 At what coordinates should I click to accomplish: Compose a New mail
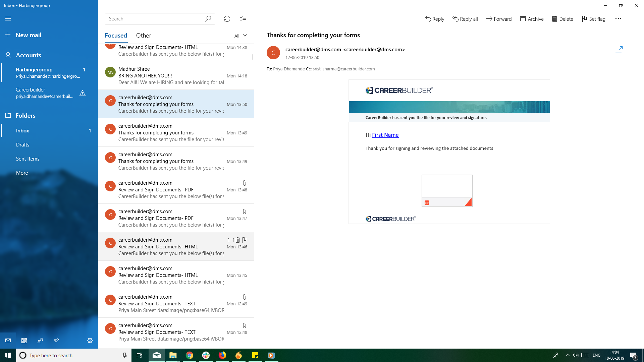pyautogui.click(x=23, y=35)
